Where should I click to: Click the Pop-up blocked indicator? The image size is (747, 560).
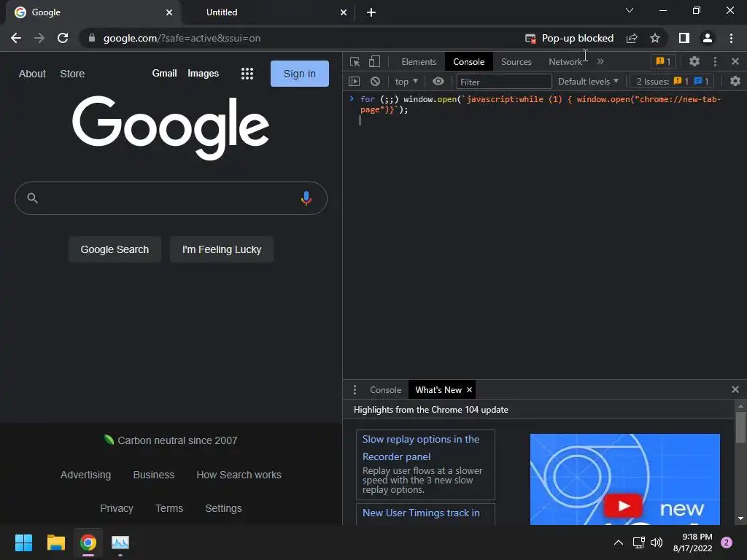569,38
